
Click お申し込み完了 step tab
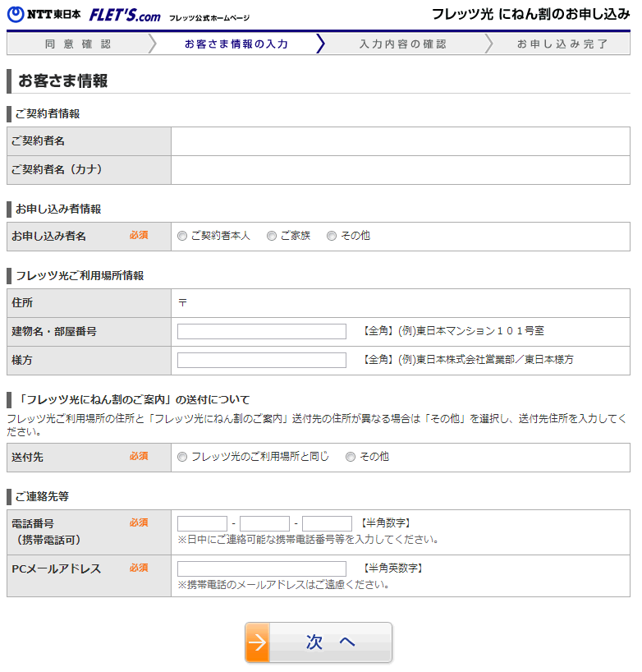(x=562, y=44)
